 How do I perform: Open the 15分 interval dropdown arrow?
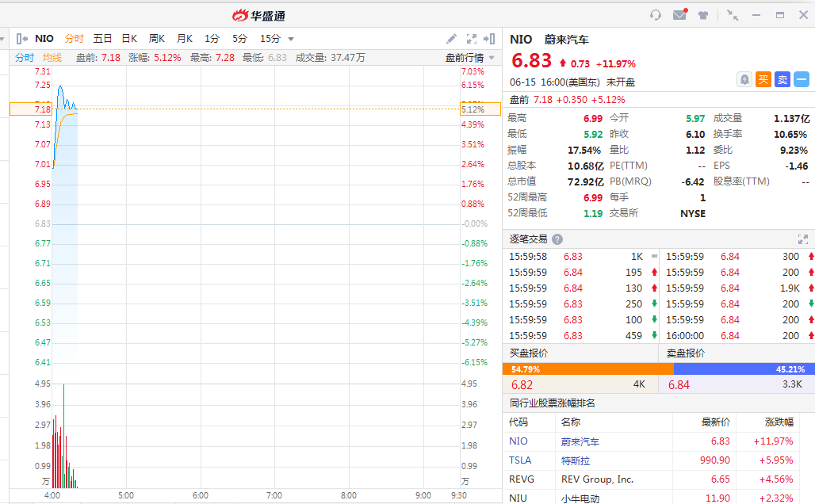291,39
